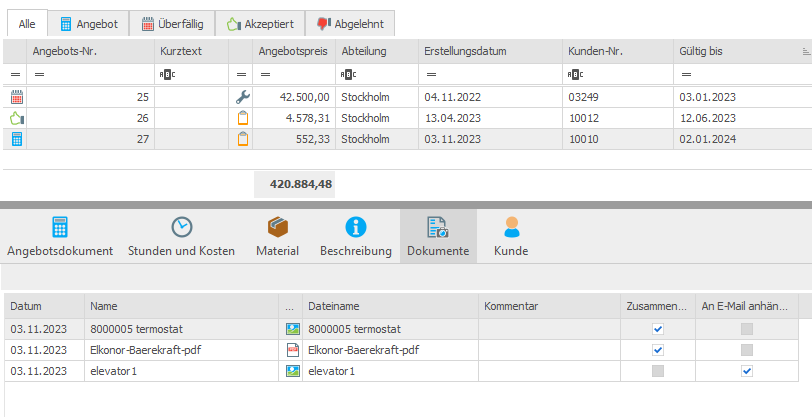
Task: Open the Angebotsdokument calculator icon
Action: [60, 227]
